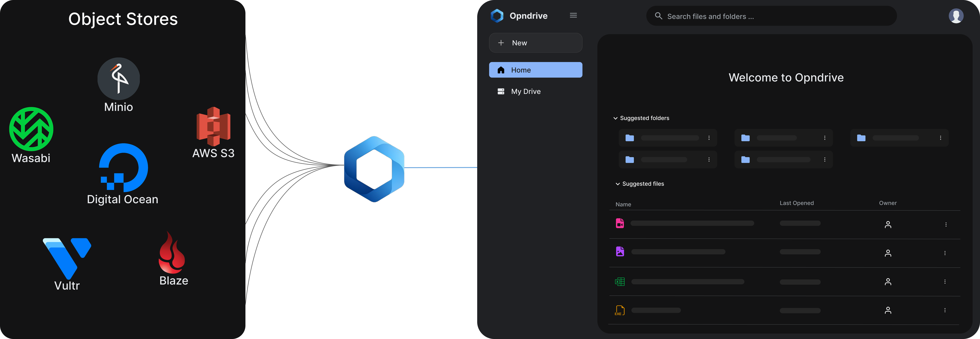The height and width of the screenshot is (339, 980).
Task: Click owner icon on the image file row
Action: tap(888, 253)
